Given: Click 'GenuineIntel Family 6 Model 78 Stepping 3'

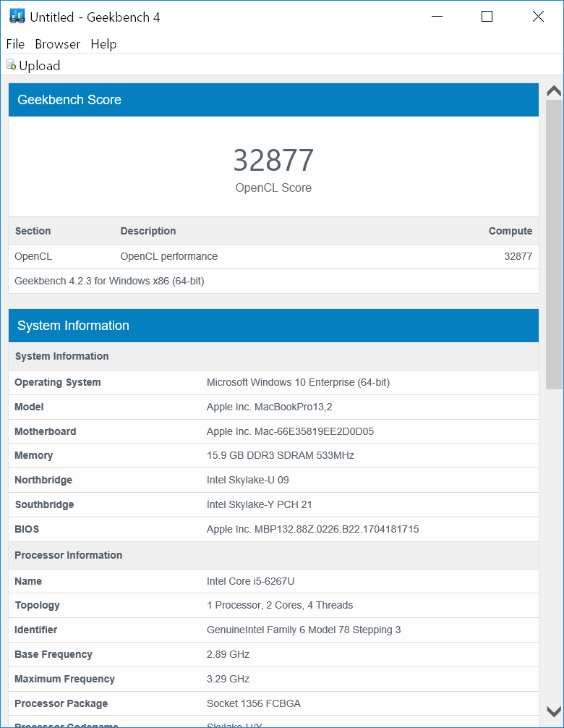Looking at the screenshot, I should point(304,630).
